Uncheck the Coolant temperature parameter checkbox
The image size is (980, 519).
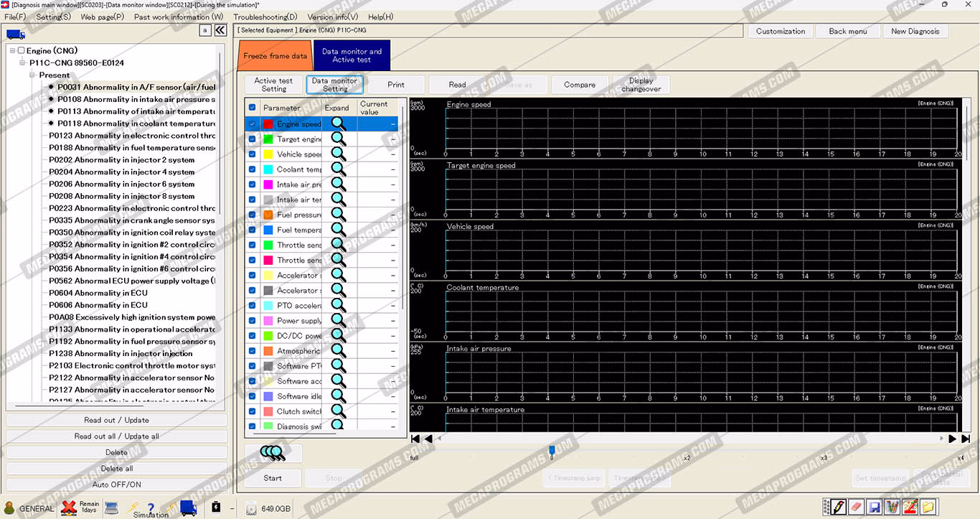252,169
